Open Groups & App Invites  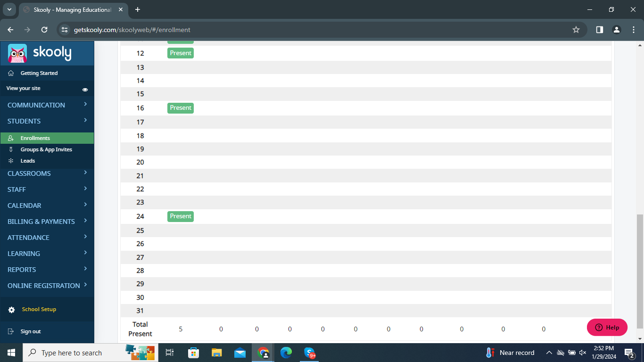coord(46,149)
